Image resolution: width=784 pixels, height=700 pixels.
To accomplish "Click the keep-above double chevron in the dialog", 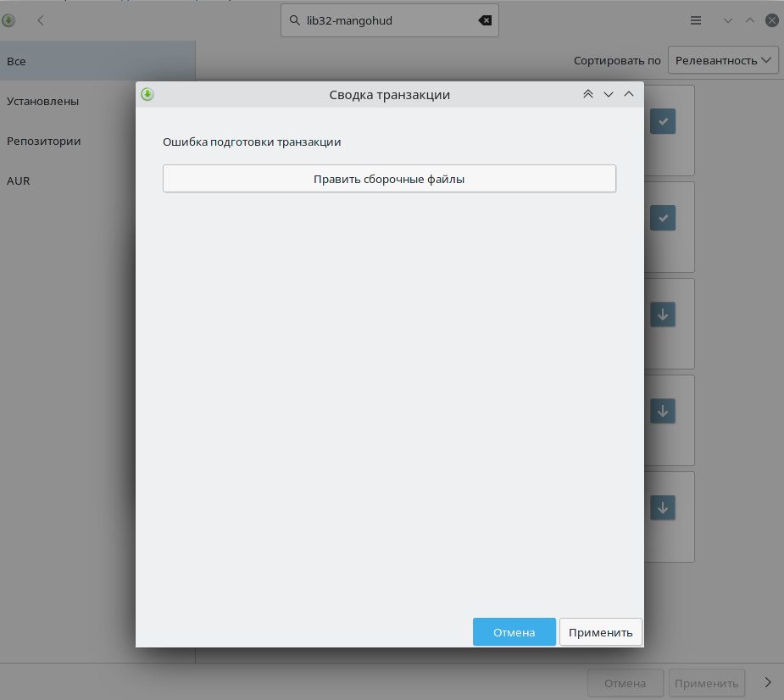I will [588, 94].
